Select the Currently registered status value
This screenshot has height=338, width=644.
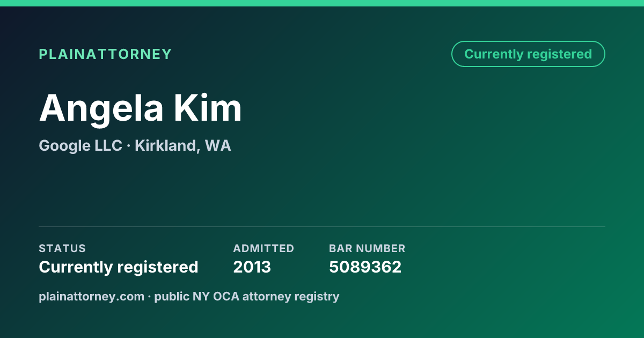pyautogui.click(x=119, y=267)
